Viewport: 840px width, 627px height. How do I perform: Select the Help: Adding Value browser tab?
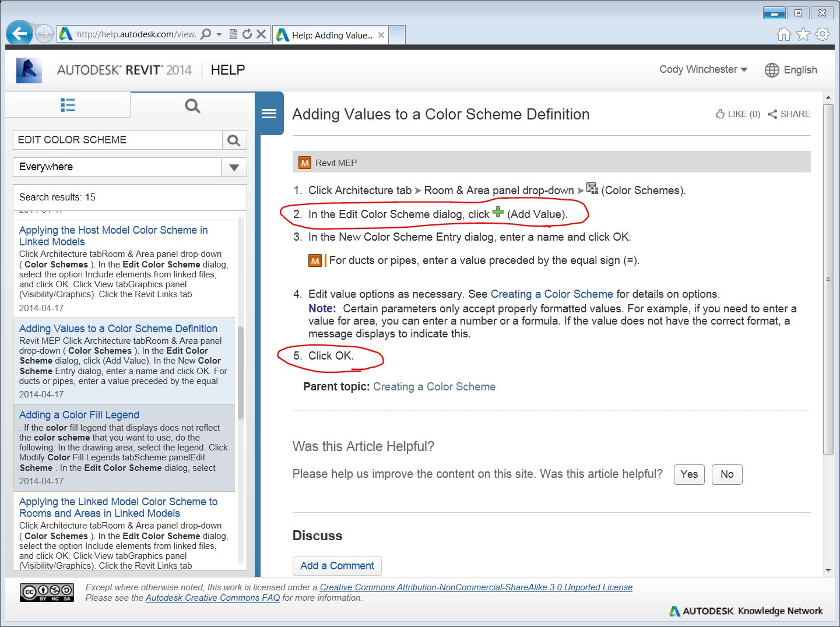tap(331, 35)
